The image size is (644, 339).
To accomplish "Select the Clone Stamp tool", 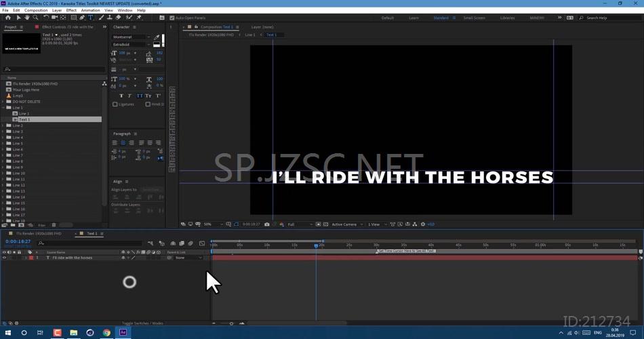I will click(110, 18).
